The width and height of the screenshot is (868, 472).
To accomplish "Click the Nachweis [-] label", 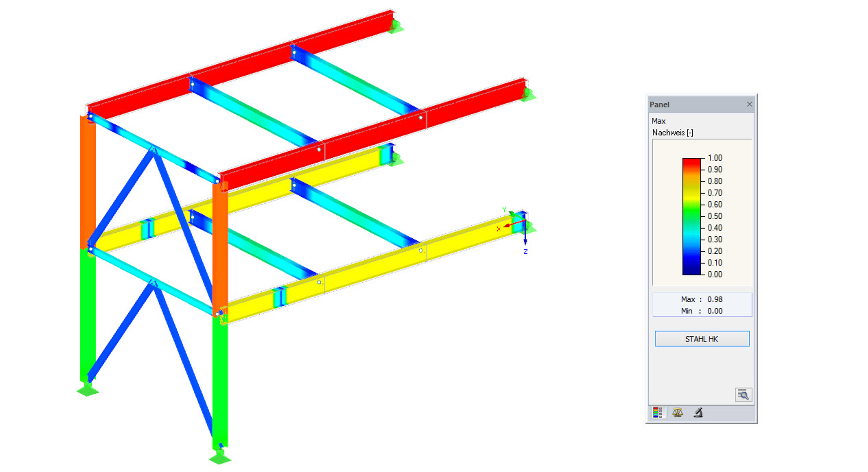I will (673, 133).
